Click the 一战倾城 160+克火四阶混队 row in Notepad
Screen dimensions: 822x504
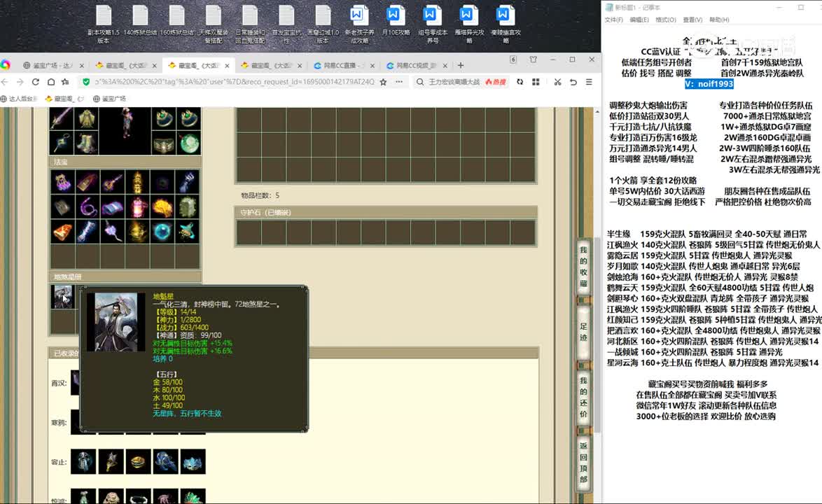click(695, 352)
